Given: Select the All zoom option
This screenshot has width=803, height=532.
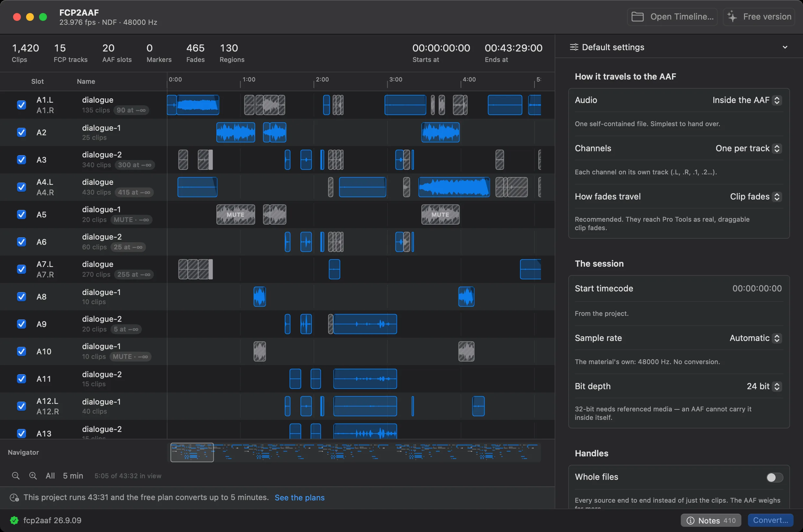Looking at the screenshot, I should [50, 476].
